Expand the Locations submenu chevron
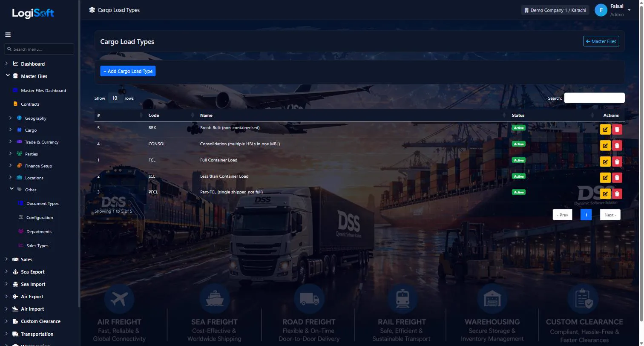The image size is (644, 346). (11, 177)
